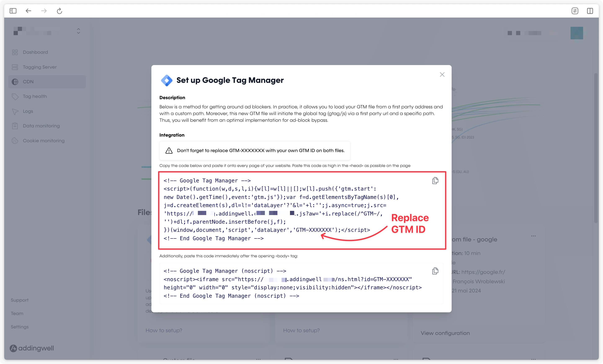Click the reload page button
603x364 pixels.
tap(60, 11)
